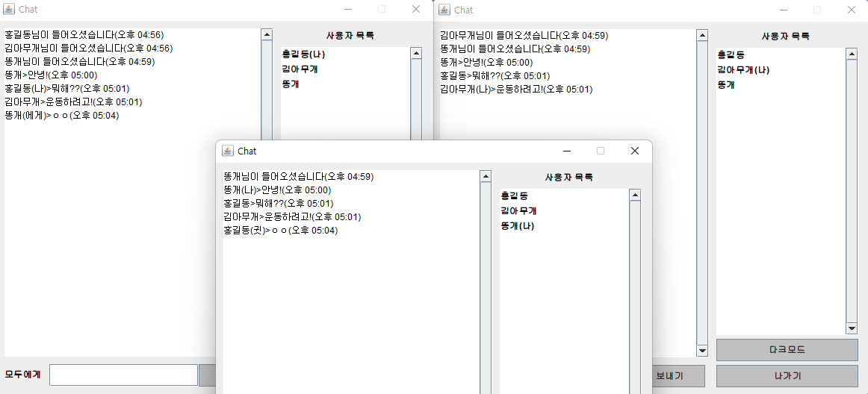Click the Java icon in the front window's title bar
This screenshot has width=868, height=394.
click(x=228, y=151)
